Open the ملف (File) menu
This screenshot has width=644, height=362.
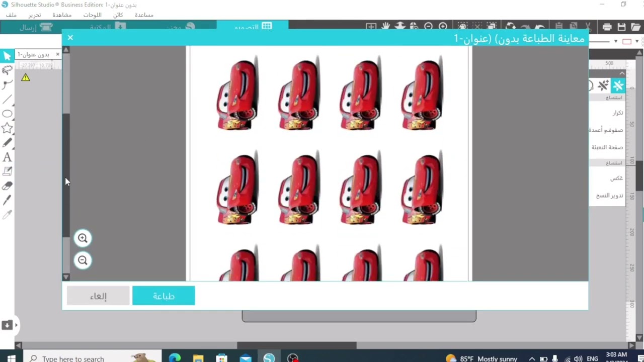11,15
